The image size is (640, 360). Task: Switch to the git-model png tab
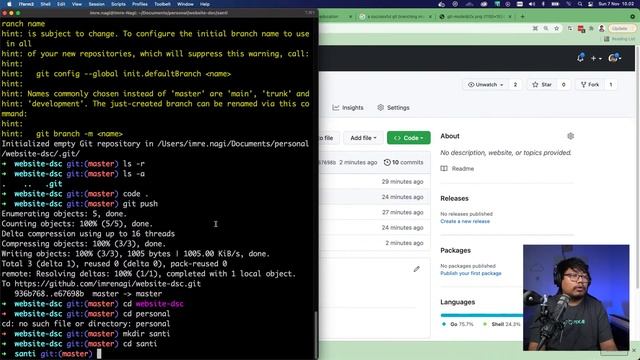(476, 17)
